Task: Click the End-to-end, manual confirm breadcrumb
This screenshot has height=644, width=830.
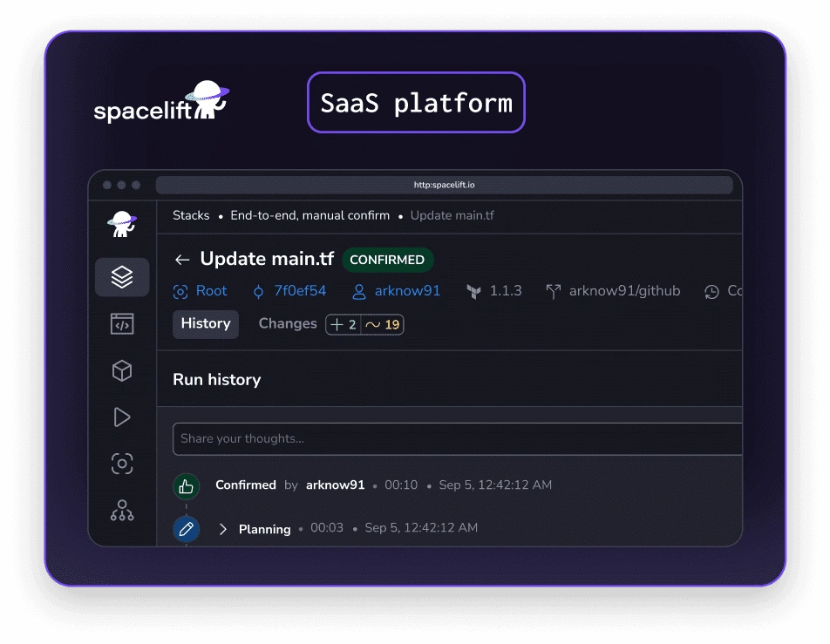Action: pos(310,215)
